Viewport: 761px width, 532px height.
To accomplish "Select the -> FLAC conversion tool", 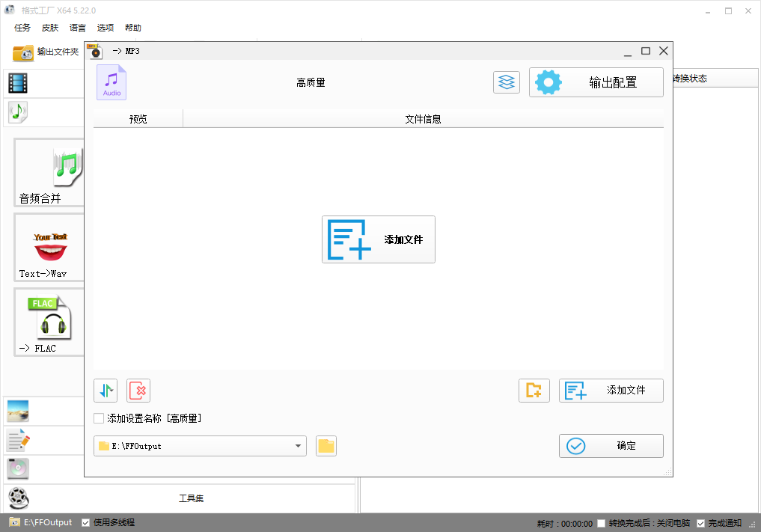I will tap(49, 322).
